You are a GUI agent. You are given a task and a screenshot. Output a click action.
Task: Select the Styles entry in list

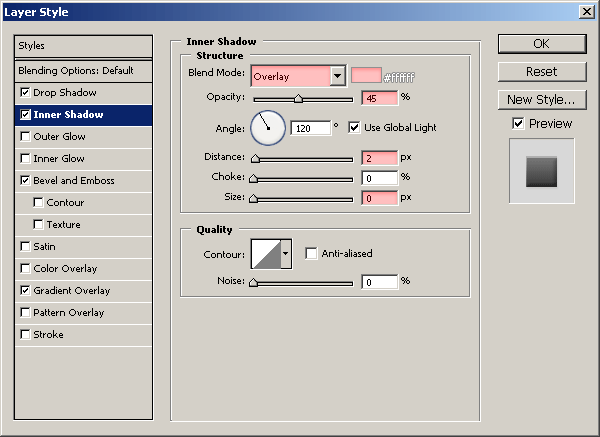pos(83,46)
